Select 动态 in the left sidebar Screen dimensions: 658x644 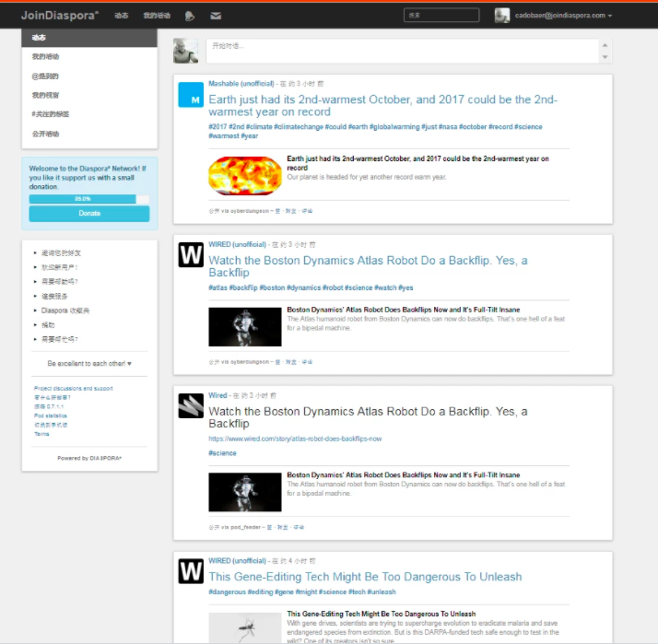89,38
